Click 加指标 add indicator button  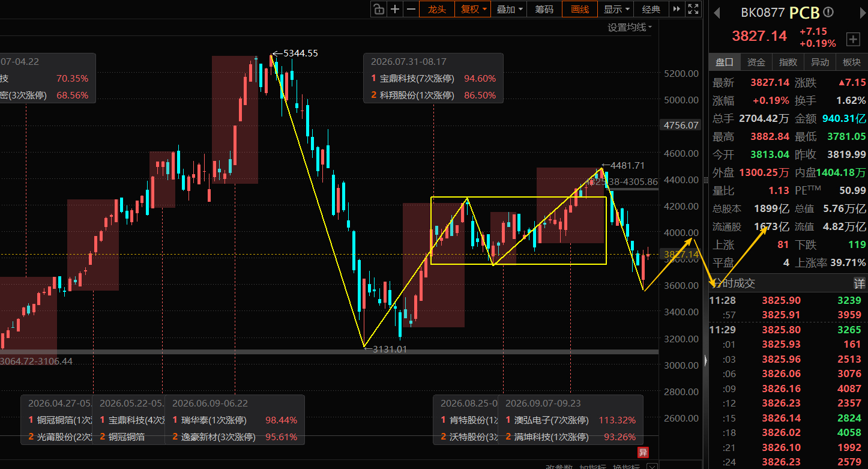tap(592, 467)
